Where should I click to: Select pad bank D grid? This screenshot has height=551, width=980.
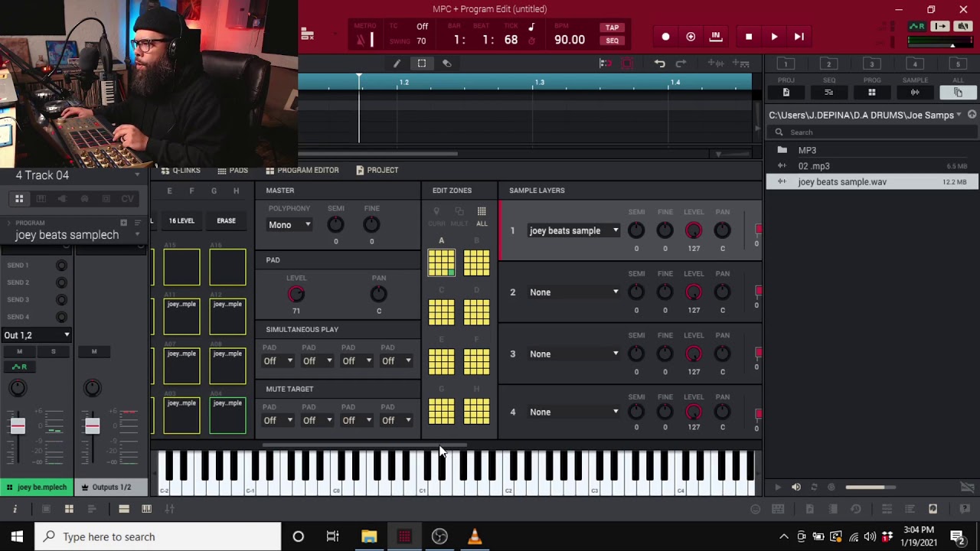pyautogui.click(x=476, y=312)
